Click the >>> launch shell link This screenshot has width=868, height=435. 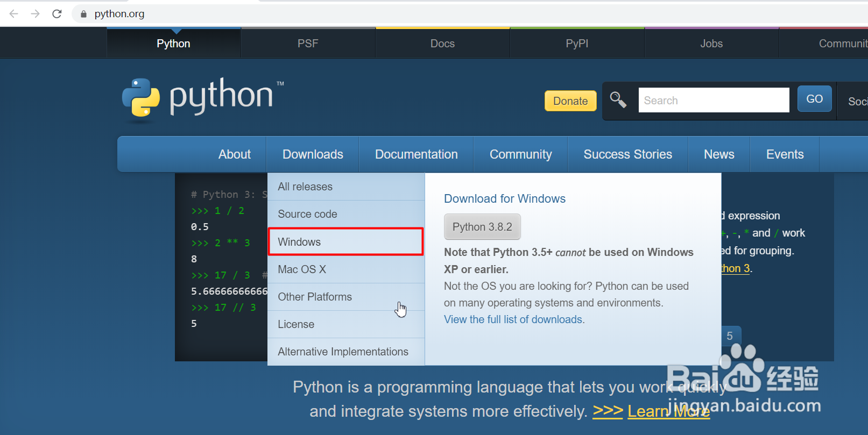click(608, 411)
